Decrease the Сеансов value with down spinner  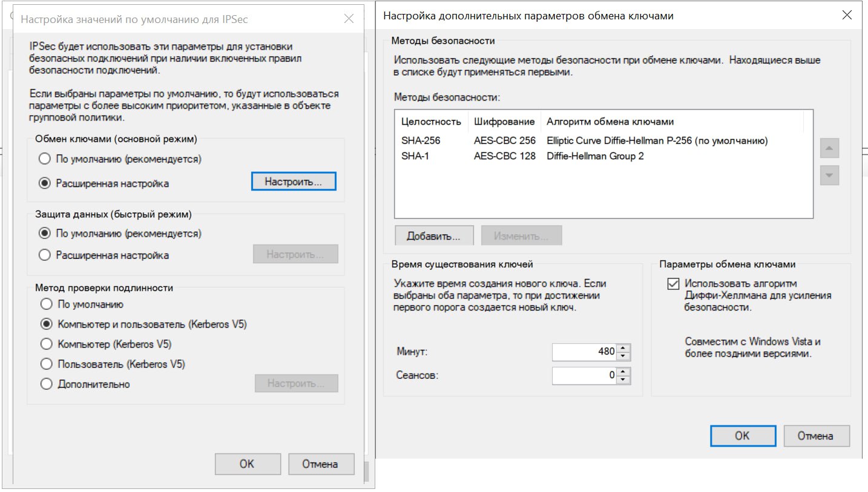(624, 379)
